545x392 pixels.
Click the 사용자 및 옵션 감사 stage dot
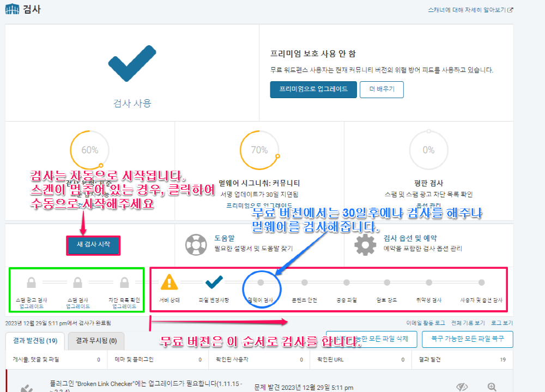click(481, 282)
